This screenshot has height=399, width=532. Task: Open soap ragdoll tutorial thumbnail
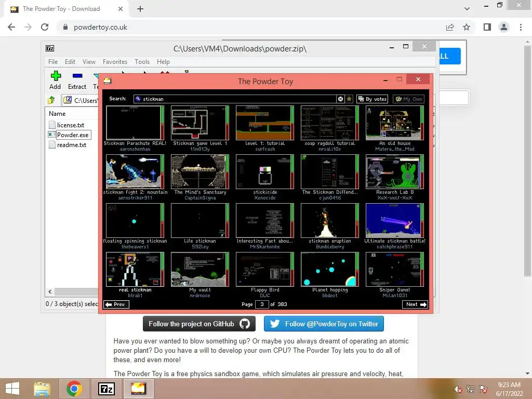[330, 123]
